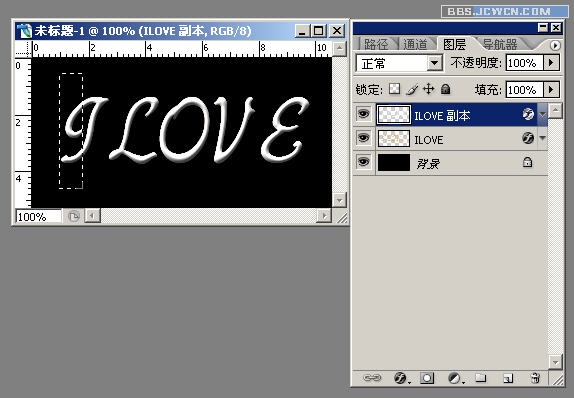The width and height of the screenshot is (574, 398).
Task: Switch to the 导航器 tab
Action: (x=500, y=44)
